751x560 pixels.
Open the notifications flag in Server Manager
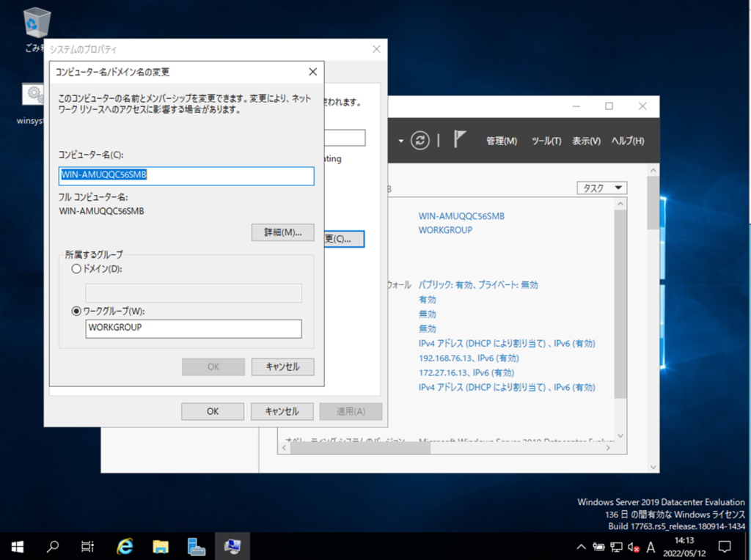coord(460,140)
